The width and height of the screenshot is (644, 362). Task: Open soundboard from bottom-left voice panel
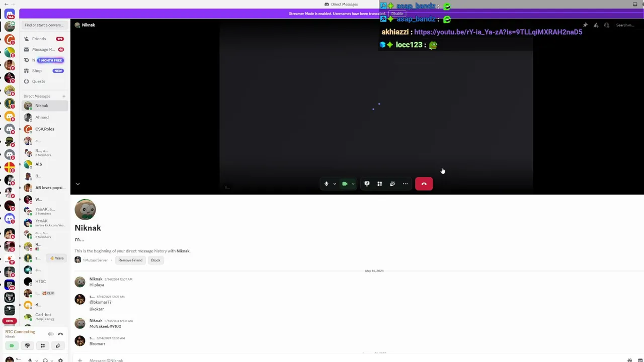pyautogui.click(x=58, y=346)
